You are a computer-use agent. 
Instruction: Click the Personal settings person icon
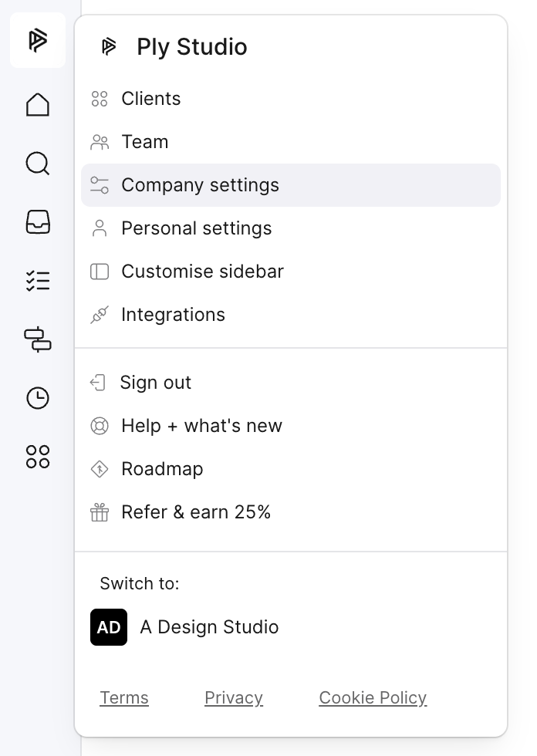[x=100, y=228]
